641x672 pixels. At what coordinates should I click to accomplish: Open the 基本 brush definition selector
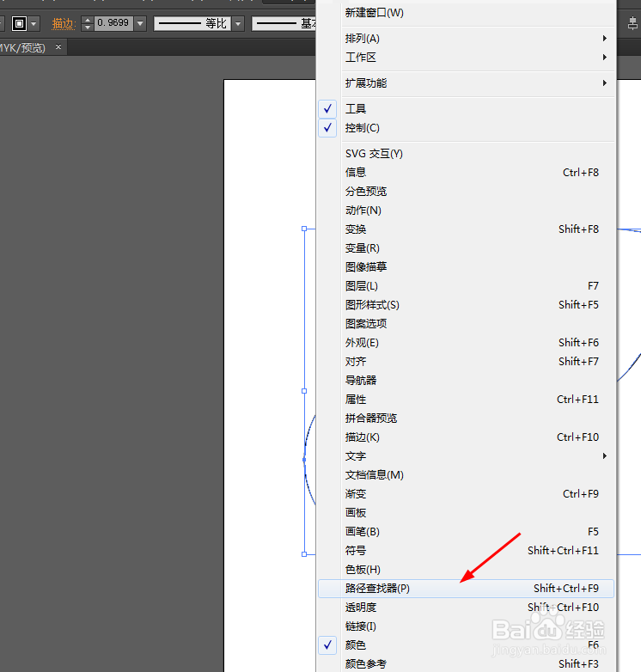click(284, 23)
